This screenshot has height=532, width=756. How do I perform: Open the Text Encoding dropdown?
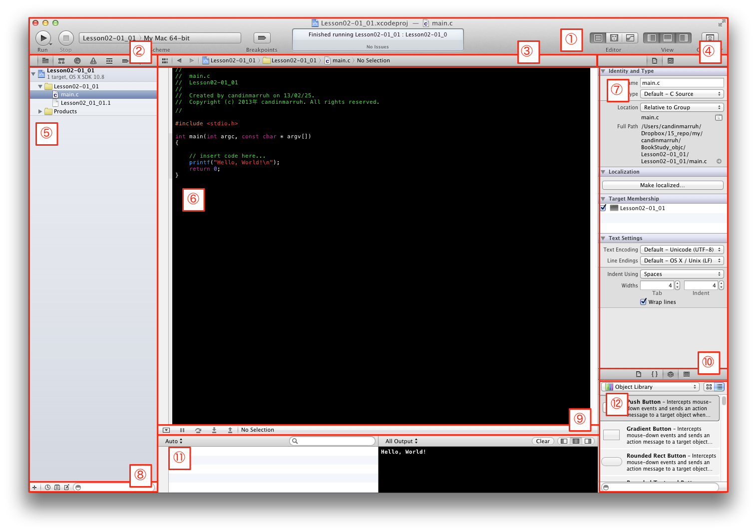[682, 250]
